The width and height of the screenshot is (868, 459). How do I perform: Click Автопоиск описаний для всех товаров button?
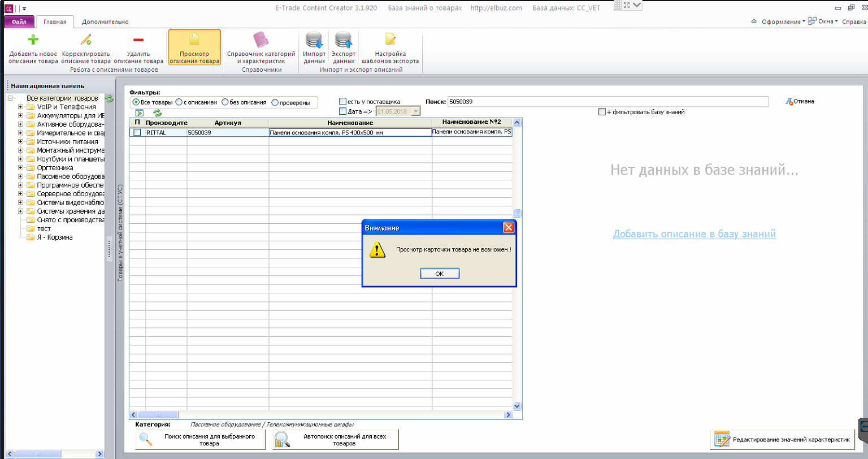point(336,440)
